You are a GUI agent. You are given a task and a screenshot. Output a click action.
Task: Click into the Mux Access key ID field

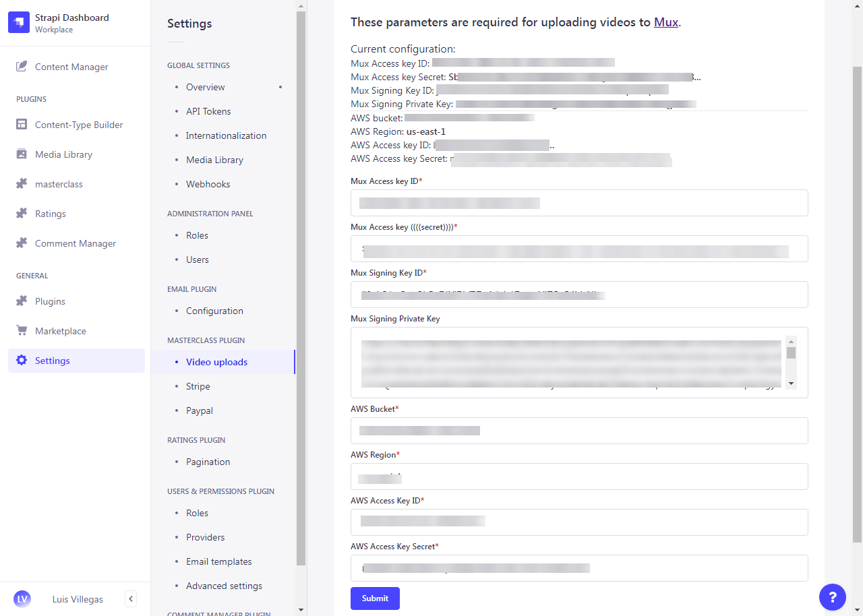(x=579, y=203)
